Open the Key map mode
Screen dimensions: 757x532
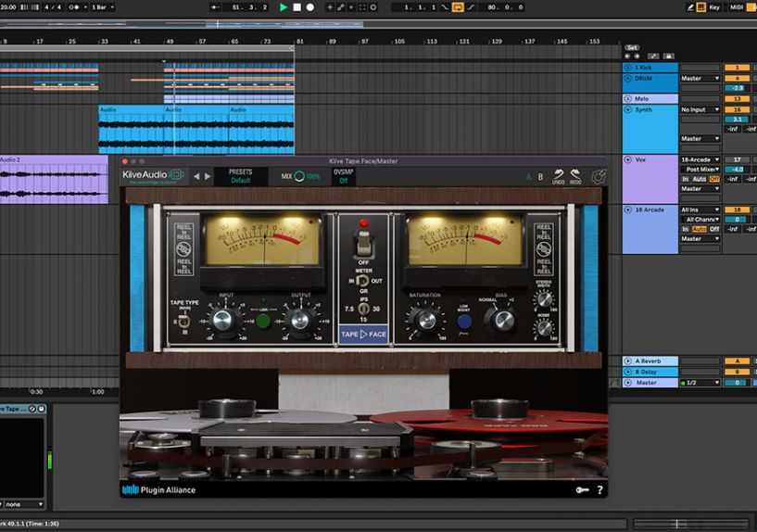tap(714, 7)
